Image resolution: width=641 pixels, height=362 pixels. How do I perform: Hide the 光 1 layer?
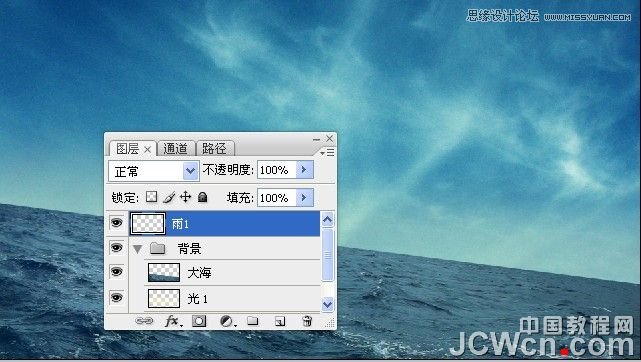coord(117,297)
